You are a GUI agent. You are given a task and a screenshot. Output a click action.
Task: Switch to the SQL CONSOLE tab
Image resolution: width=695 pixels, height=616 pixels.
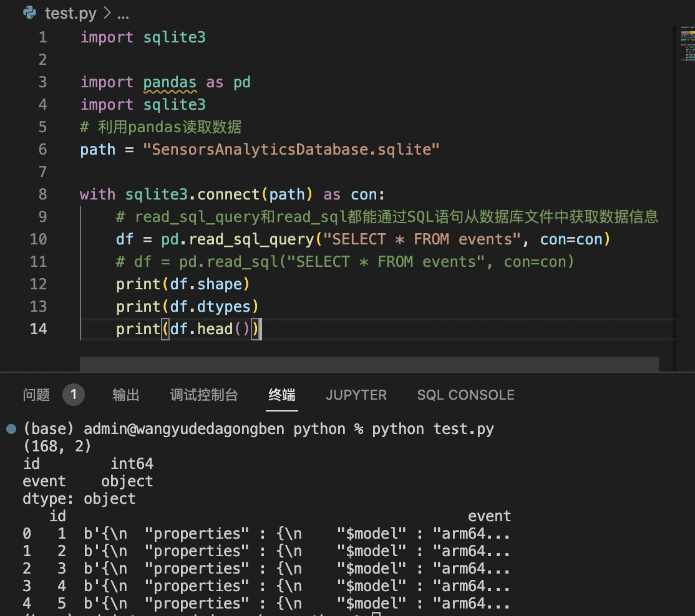465,395
